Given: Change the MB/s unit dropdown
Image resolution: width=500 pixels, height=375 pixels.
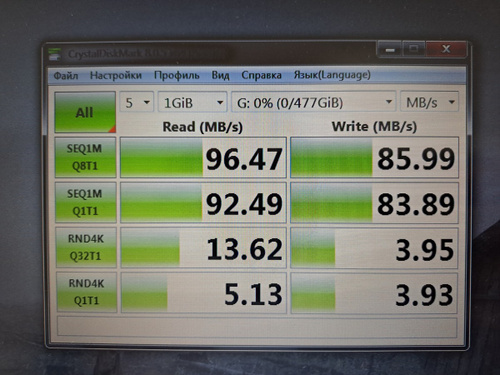Looking at the screenshot, I should tap(430, 102).
